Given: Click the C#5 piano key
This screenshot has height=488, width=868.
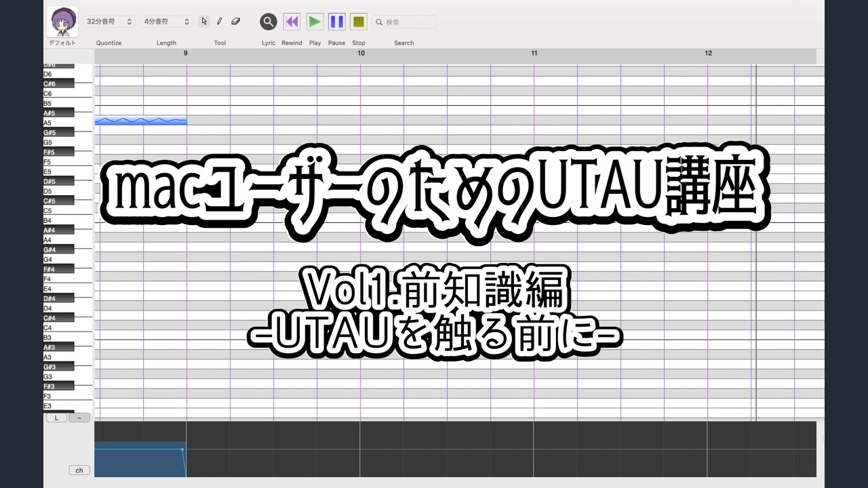Looking at the screenshot, I should tap(59, 201).
